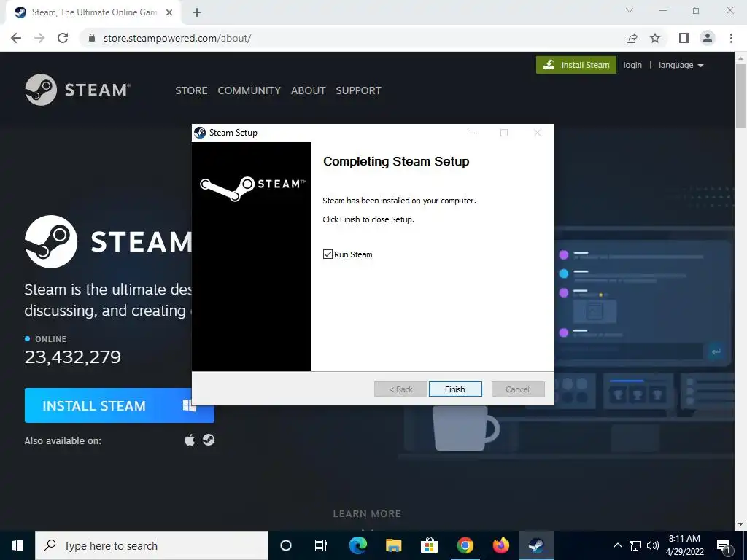The height and width of the screenshot is (560, 747).
Task: Click the blue INSTALL STEAM button
Action: [x=119, y=405]
